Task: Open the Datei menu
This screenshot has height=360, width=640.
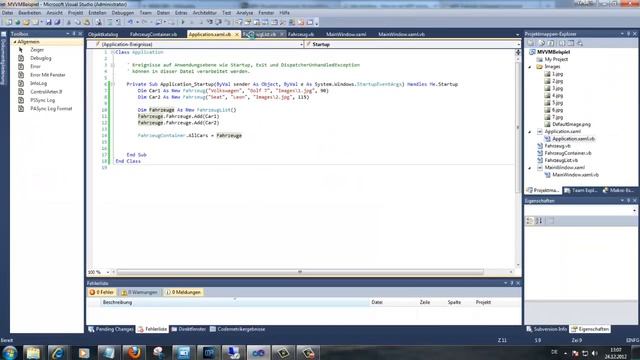Action: click(7, 13)
